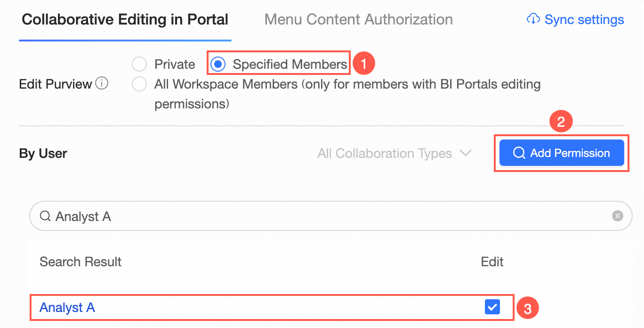Uncheck the Edit checkbox for Analyst A
This screenshot has height=328, width=644.
tap(492, 307)
